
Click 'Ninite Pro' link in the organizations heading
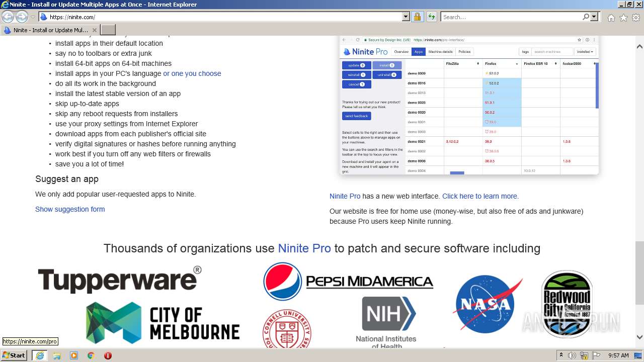click(x=304, y=248)
